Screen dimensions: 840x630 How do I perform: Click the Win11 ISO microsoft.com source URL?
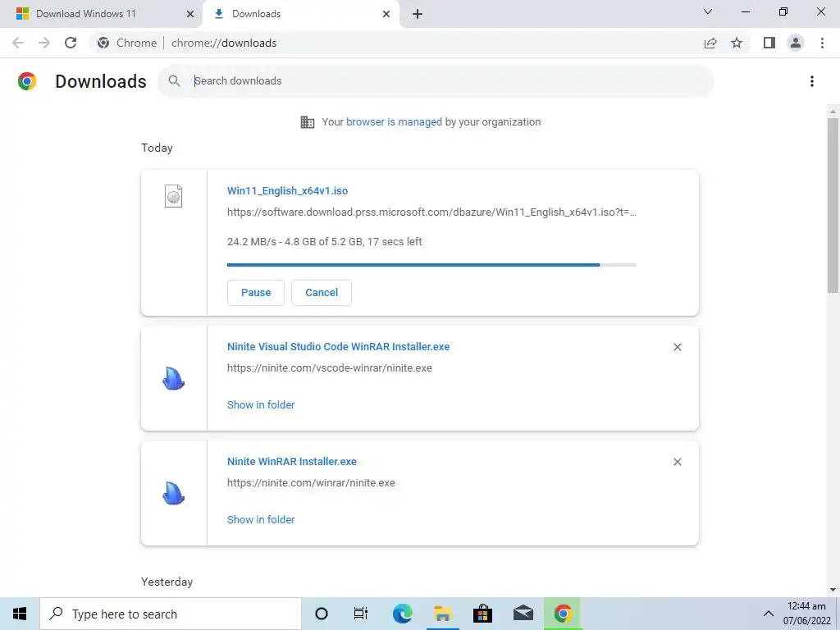[x=431, y=212]
